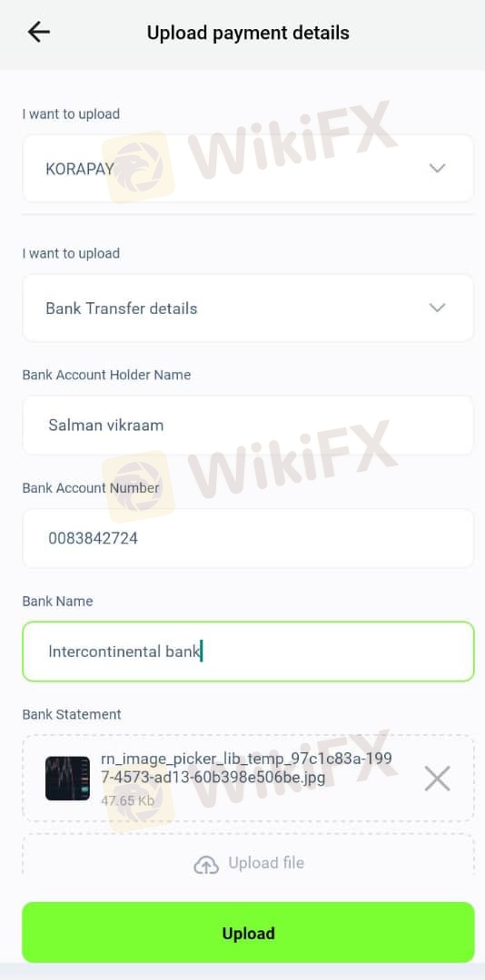Open the uploaded chart image thumbnail
The width and height of the screenshot is (485, 980).
pyautogui.click(x=67, y=779)
